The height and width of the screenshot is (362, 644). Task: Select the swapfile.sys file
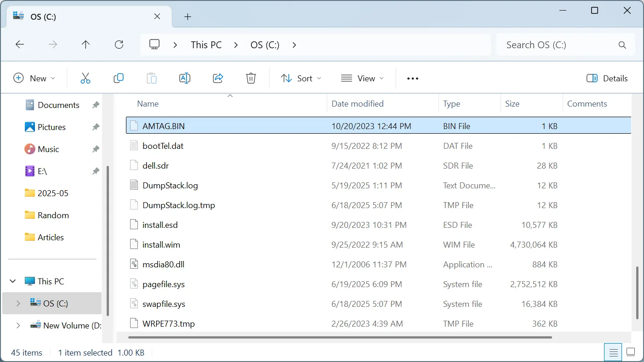click(378, 304)
